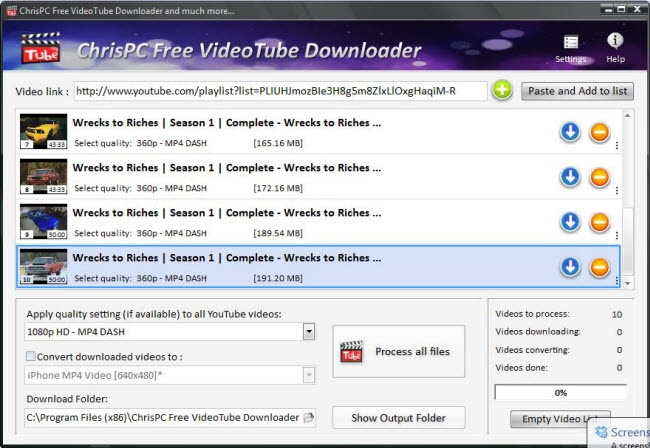Expand the iPhone MP4 Video format dropdown
The width and height of the screenshot is (650, 448).
(309, 375)
